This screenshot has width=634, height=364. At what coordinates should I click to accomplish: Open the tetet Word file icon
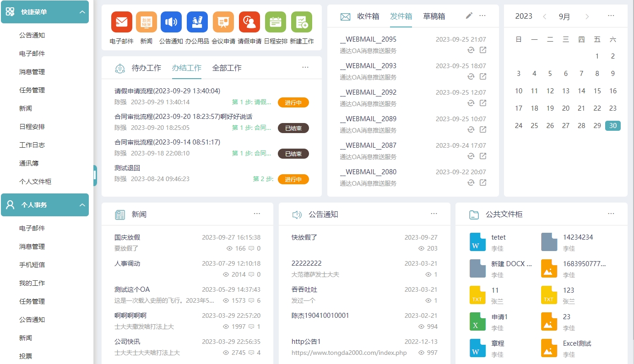(x=477, y=242)
